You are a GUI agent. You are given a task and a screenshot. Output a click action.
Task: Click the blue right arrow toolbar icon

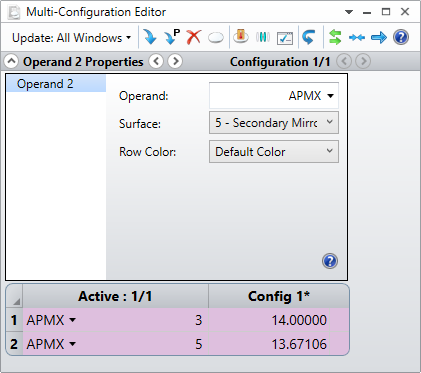379,37
